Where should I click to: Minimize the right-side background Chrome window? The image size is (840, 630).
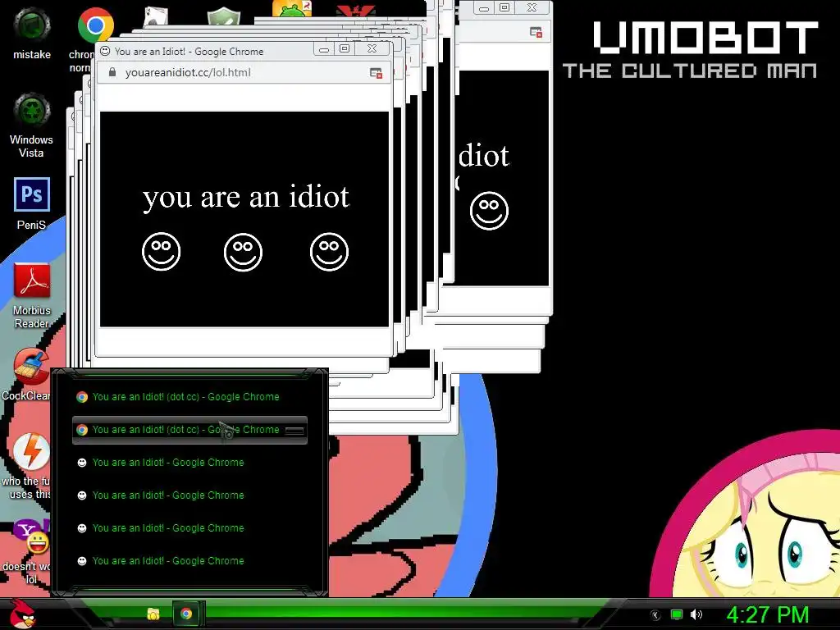tap(484, 8)
